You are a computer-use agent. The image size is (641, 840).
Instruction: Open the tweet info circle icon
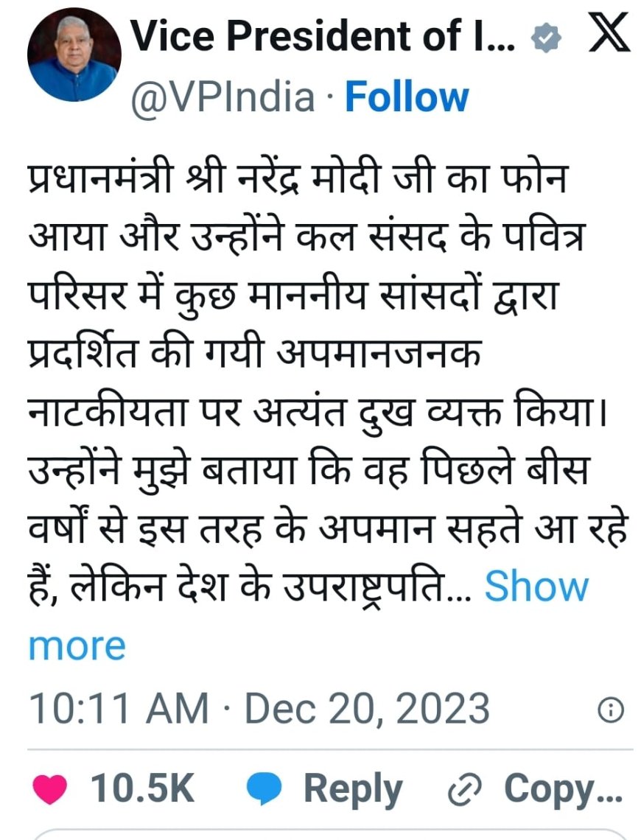(610, 710)
